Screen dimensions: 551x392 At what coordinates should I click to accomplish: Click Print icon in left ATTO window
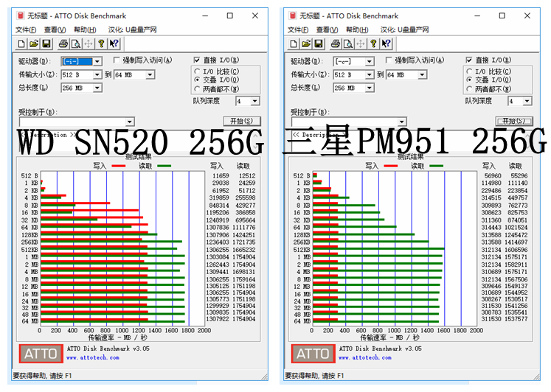tap(63, 44)
